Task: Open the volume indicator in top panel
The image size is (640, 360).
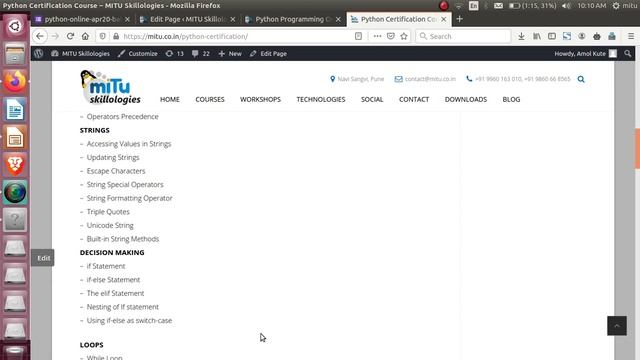Action: point(566,6)
